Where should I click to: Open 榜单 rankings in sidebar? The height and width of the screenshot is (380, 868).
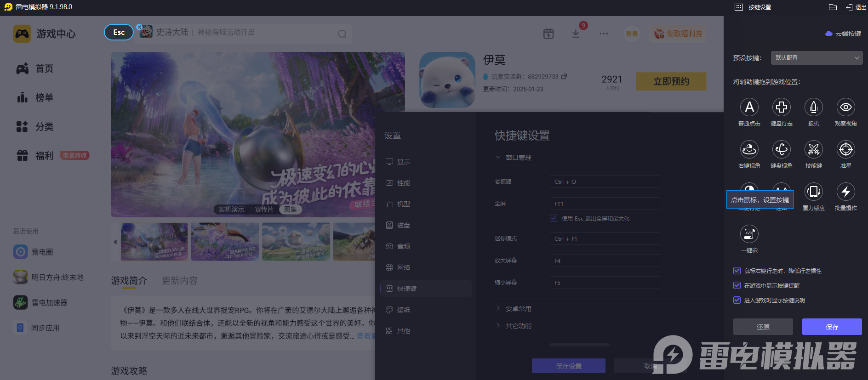point(35,97)
